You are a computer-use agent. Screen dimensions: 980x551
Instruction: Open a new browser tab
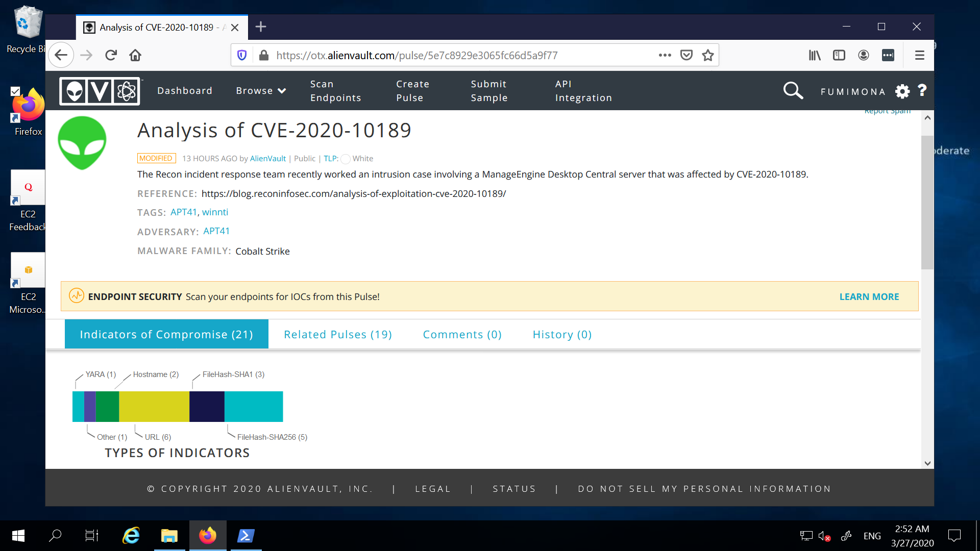(261, 27)
